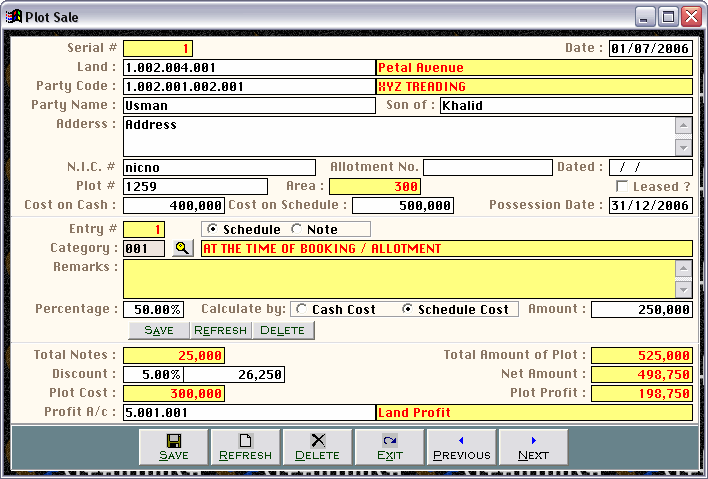708x479 pixels.
Task: Click the Address box scroll up arrow
Action: [683, 125]
